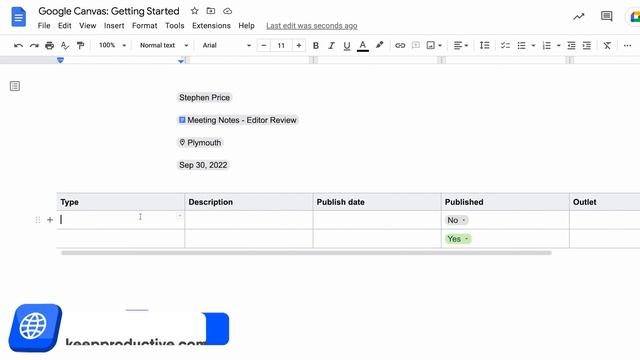
Task: Open the Insert menu
Action: [114, 26]
